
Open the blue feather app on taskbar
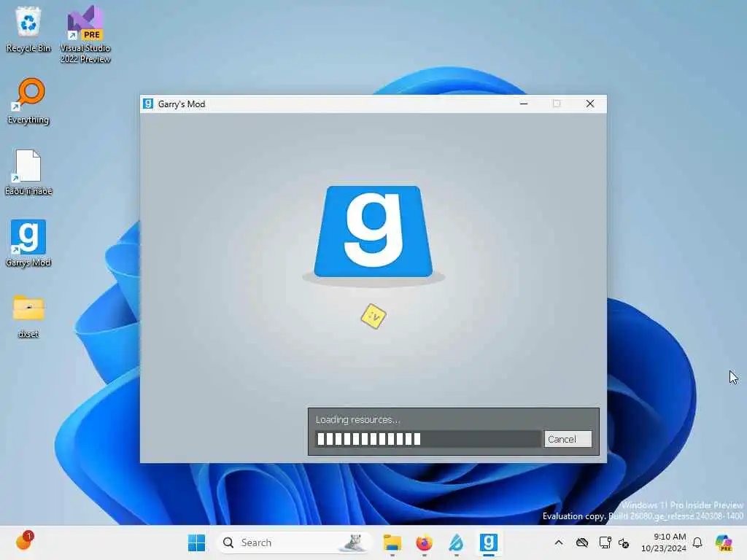(456, 542)
